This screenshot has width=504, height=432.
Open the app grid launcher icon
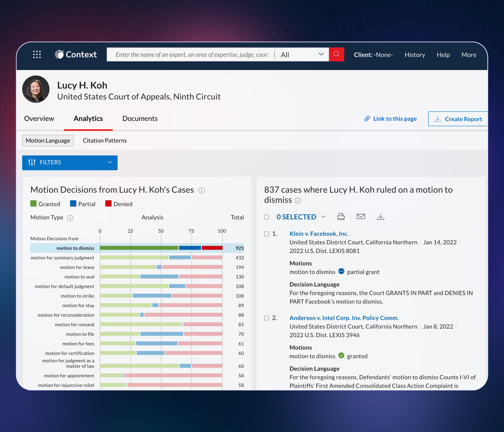(x=37, y=54)
